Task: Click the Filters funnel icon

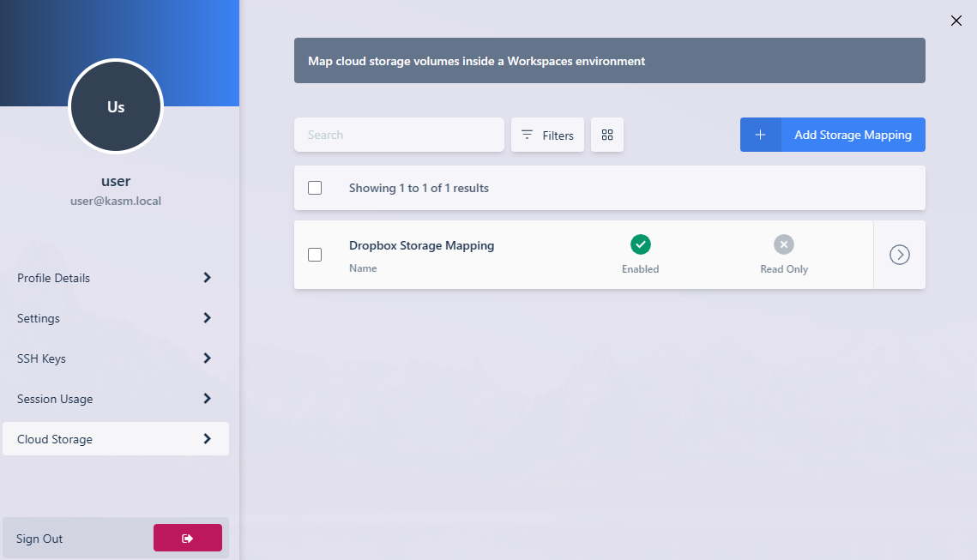Action: 528,135
